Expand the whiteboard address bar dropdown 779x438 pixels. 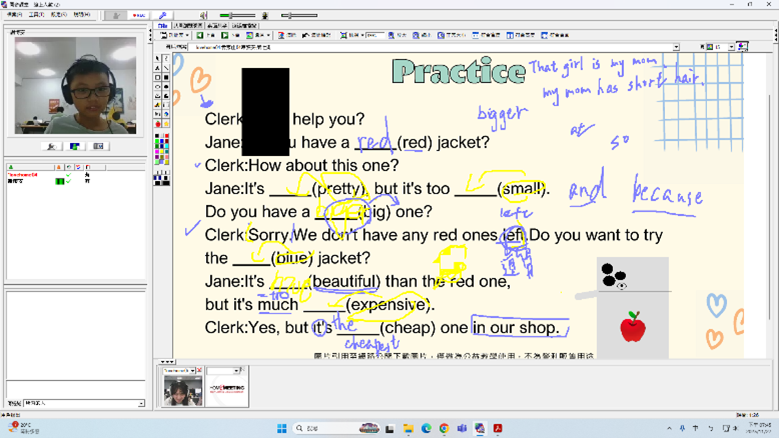pyautogui.click(x=676, y=47)
